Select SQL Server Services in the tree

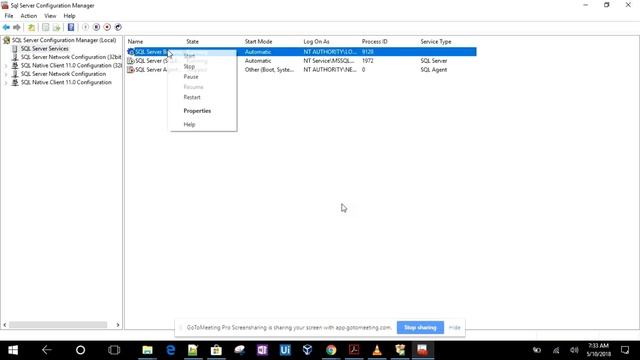pyautogui.click(x=44, y=49)
